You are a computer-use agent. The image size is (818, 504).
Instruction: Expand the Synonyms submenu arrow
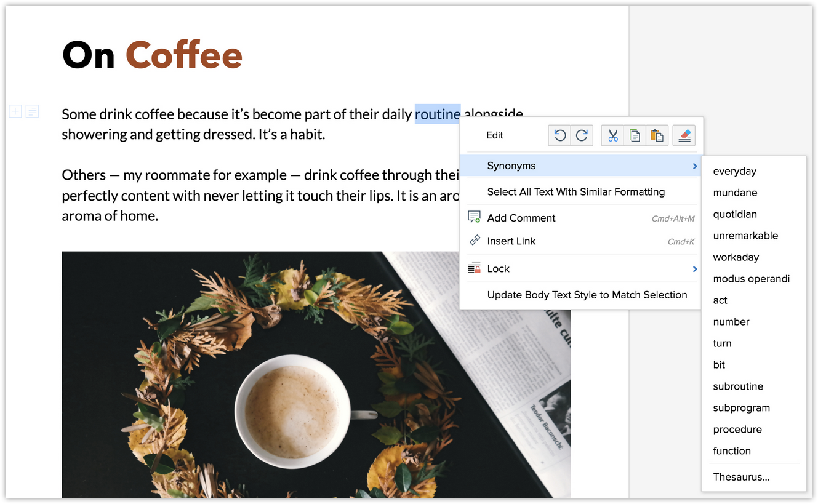pyautogui.click(x=694, y=166)
